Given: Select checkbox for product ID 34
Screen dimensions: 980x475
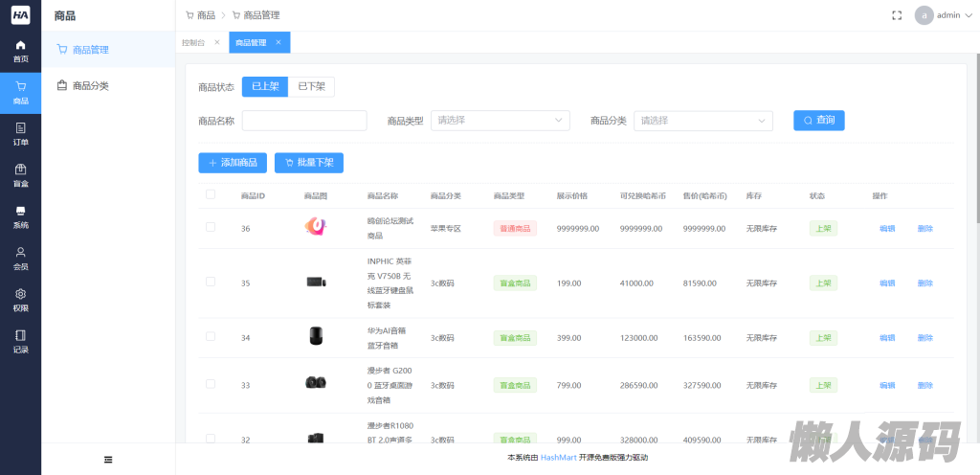Looking at the screenshot, I should [x=211, y=337].
